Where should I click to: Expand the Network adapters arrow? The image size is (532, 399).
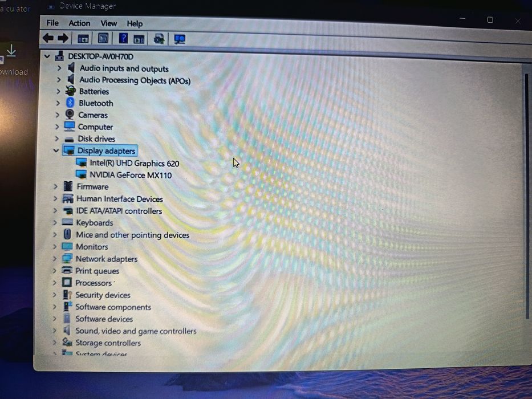coord(55,259)
